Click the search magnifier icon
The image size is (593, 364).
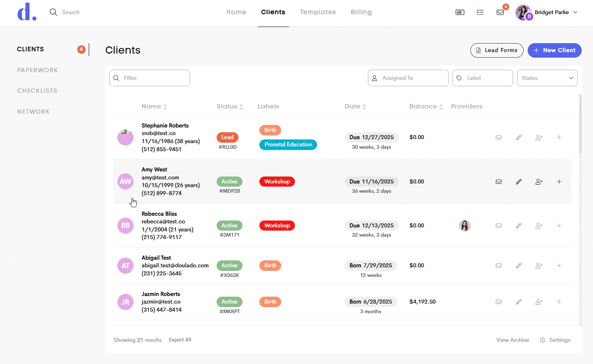(x=53, y=12)
